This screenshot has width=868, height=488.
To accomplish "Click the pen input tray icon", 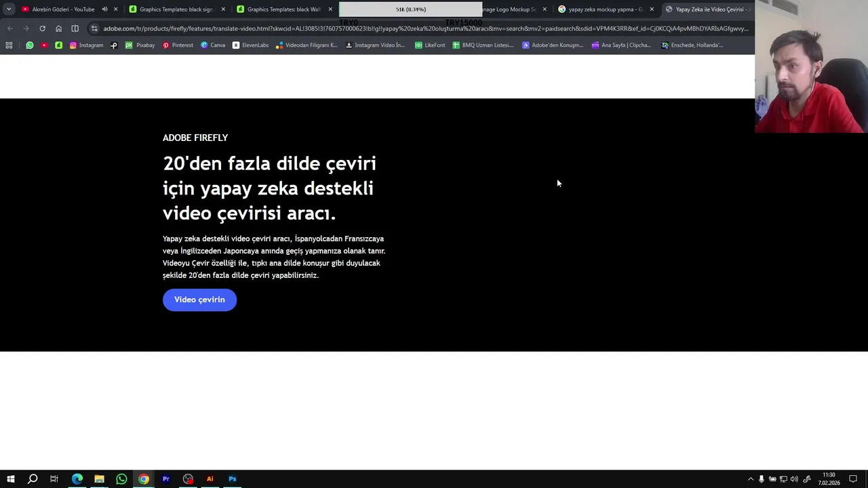I will tap(807, 479).
